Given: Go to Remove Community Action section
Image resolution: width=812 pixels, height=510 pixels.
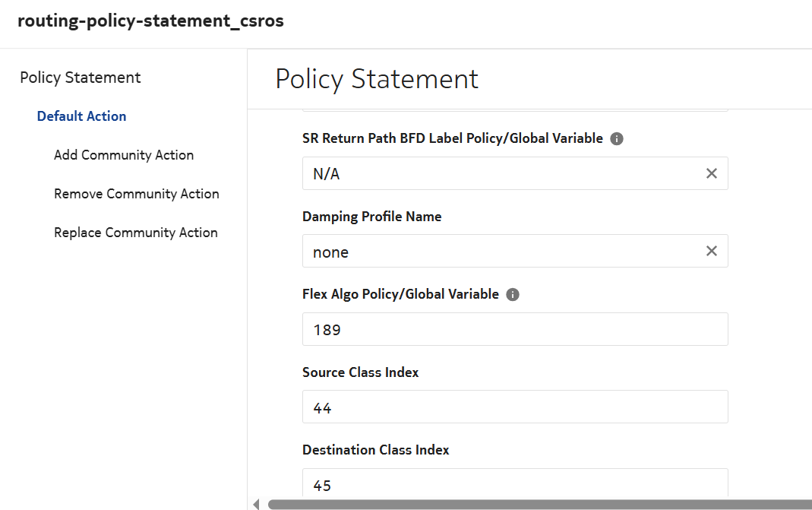Looking at the screenshot, I should click(137, 194).
